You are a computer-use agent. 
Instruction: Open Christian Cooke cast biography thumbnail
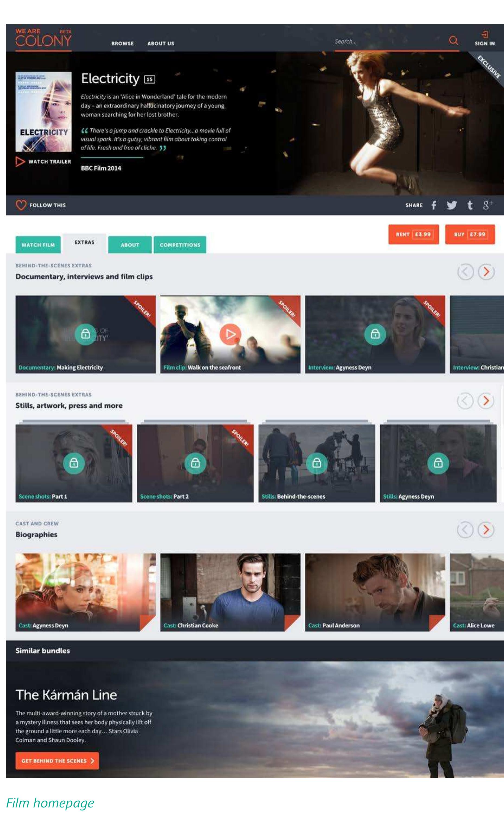tap(230, 592)
